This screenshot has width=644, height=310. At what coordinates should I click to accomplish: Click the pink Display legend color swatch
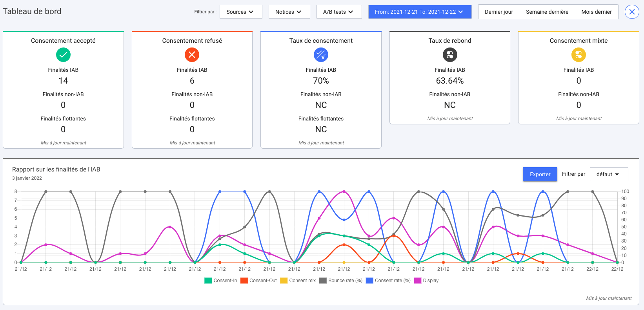click(417, 281)
